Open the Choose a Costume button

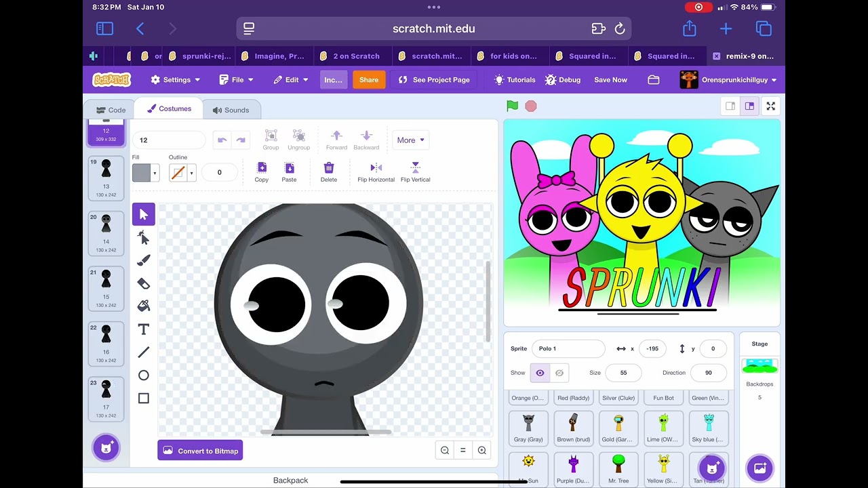106,447
